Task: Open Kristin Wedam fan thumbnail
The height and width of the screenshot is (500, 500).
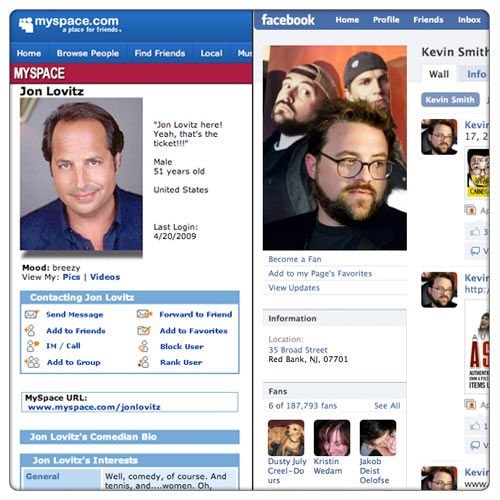Action: point(332,438)
